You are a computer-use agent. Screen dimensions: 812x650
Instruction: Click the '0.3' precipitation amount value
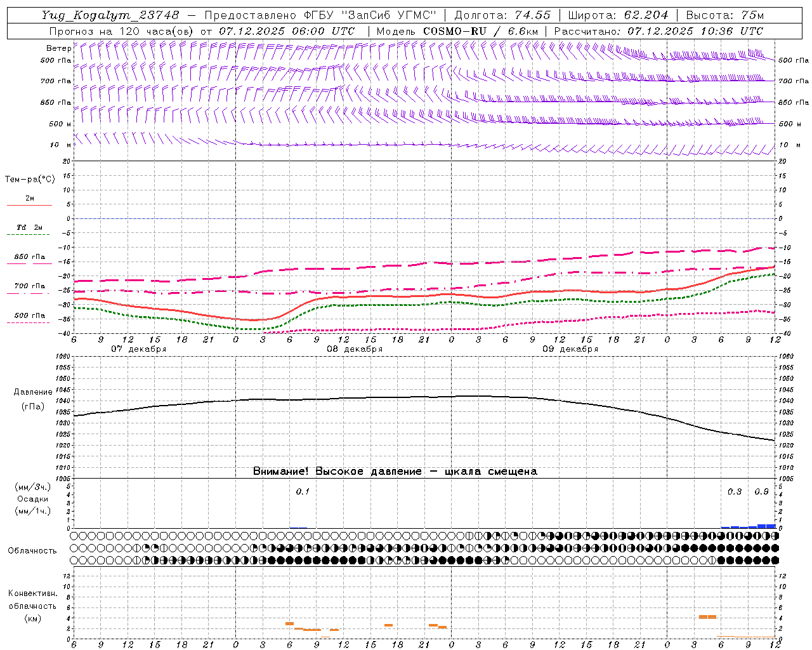coord(735,492)
